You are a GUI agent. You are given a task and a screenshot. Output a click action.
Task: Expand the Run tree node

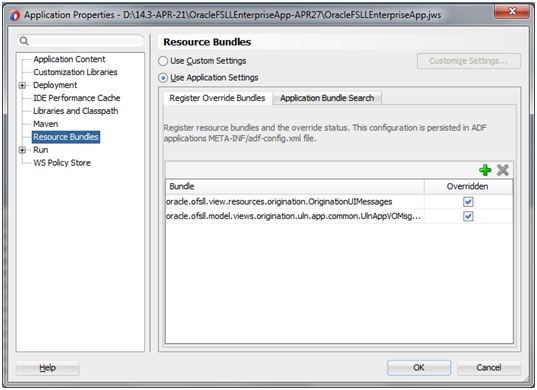22,150
